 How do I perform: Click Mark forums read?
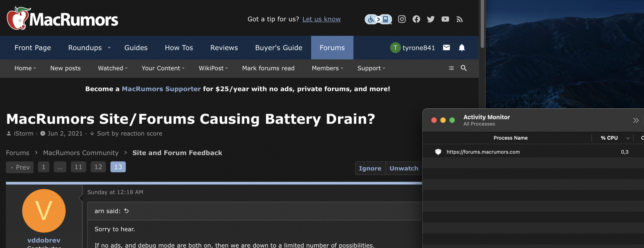coord(268,68)
